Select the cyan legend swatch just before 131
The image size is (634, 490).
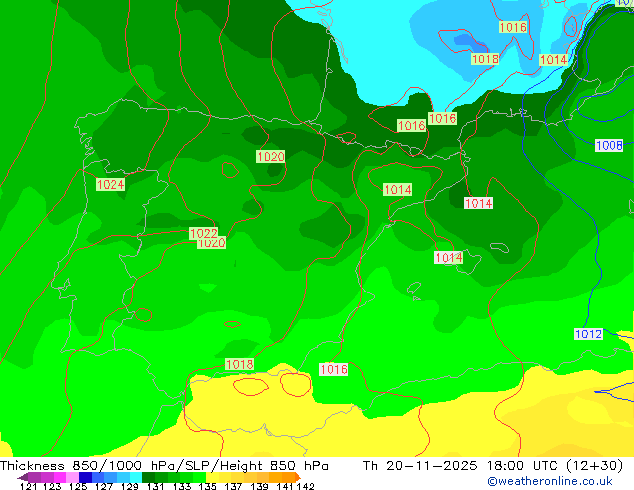coord(136,477)
